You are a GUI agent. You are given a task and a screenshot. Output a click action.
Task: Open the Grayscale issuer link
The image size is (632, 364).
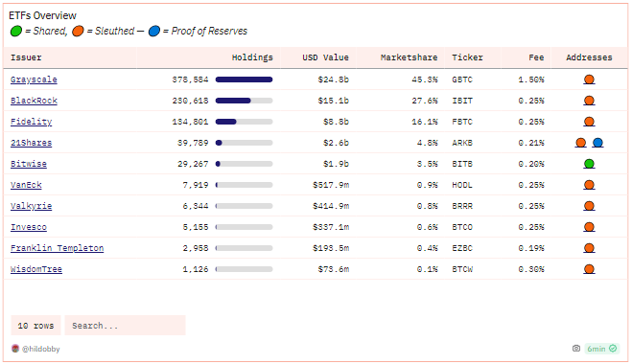[34, 80]
